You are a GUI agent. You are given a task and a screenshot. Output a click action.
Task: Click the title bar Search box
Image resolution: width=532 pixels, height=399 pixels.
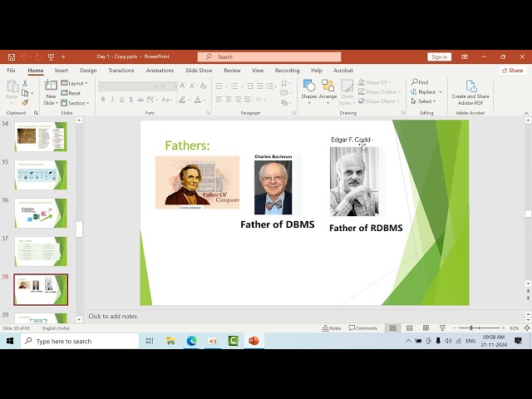(x=269, y=57)
